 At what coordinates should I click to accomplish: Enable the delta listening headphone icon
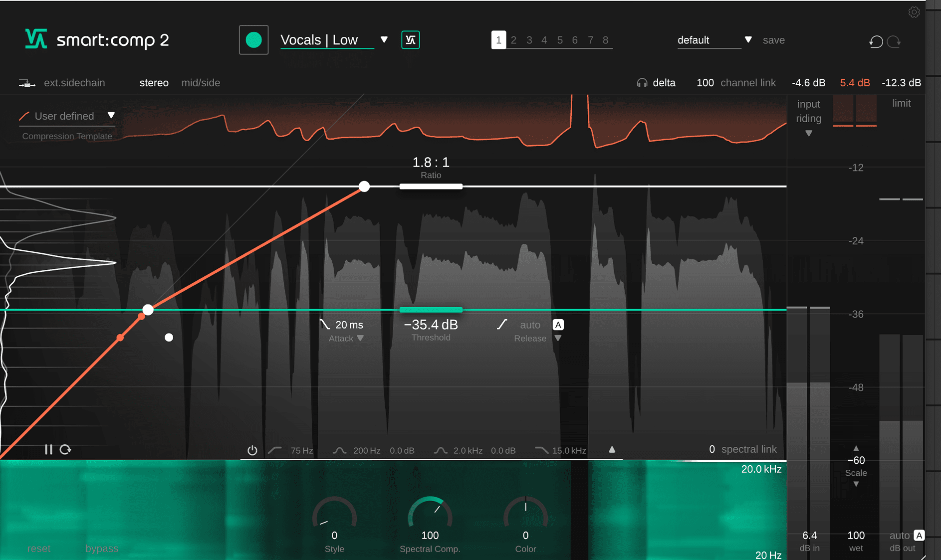(643, 82)
